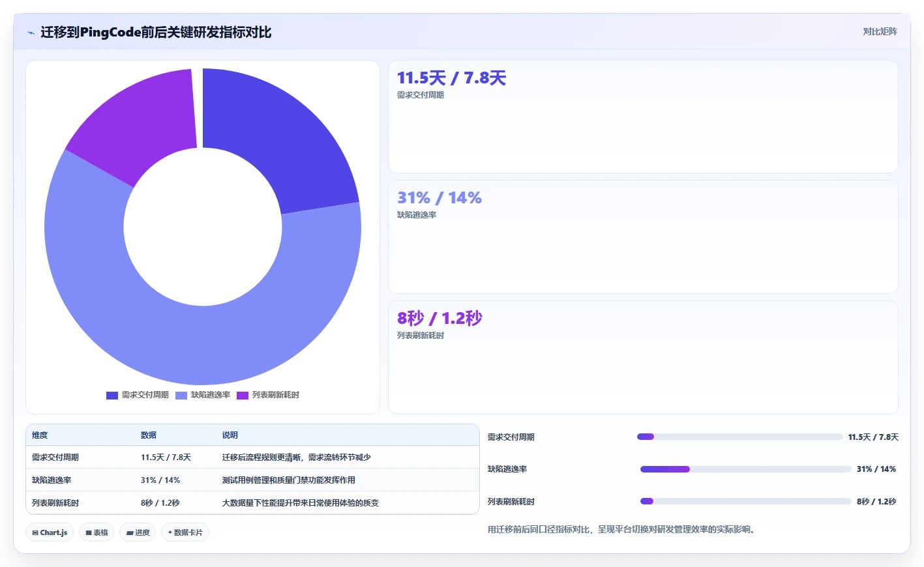Select the 31% / 14% stat card value

tap(440, 198)
